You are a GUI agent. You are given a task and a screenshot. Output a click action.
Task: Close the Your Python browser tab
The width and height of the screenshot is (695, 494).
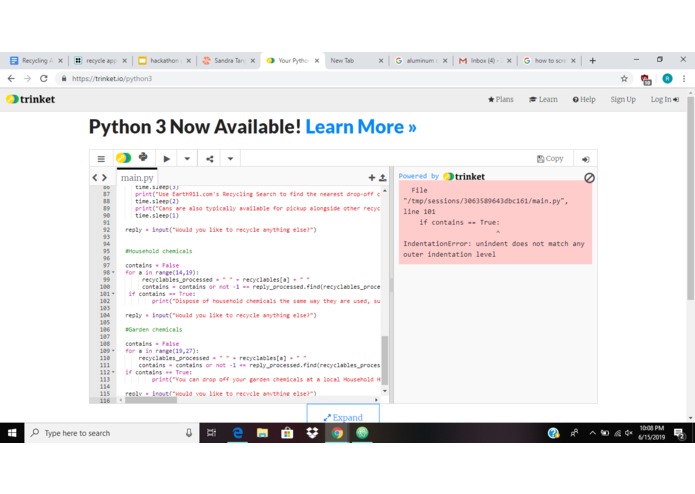click(x=317, y=61)
